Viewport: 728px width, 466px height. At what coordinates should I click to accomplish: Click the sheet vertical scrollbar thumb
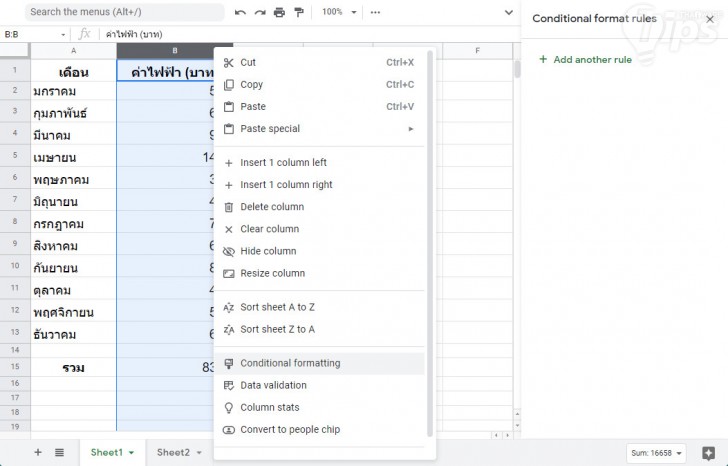(x=517, y=70)
